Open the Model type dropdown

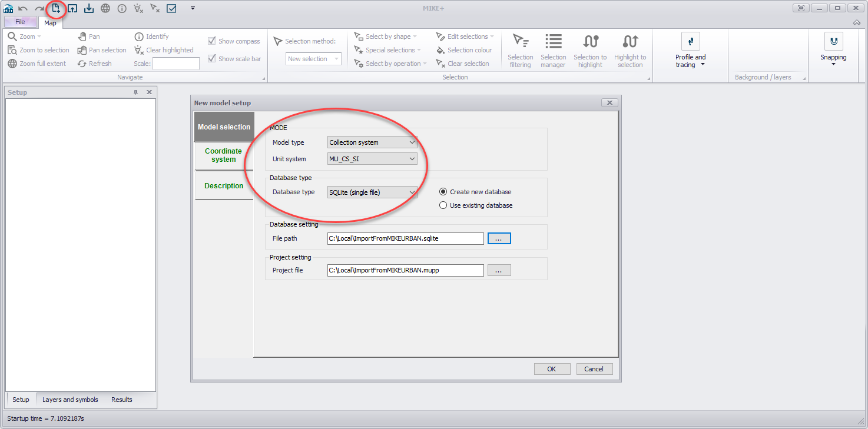[x=372, y=142]
